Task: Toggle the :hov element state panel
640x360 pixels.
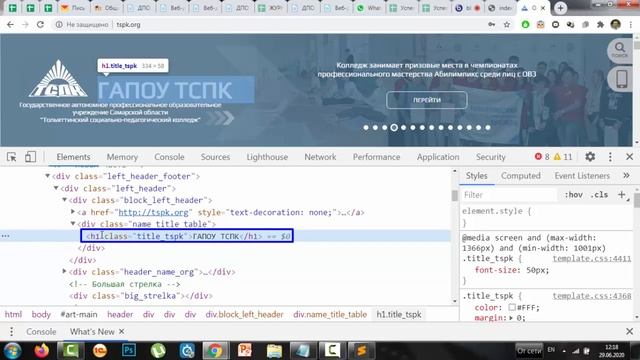Action: click(x=573, y=195)
